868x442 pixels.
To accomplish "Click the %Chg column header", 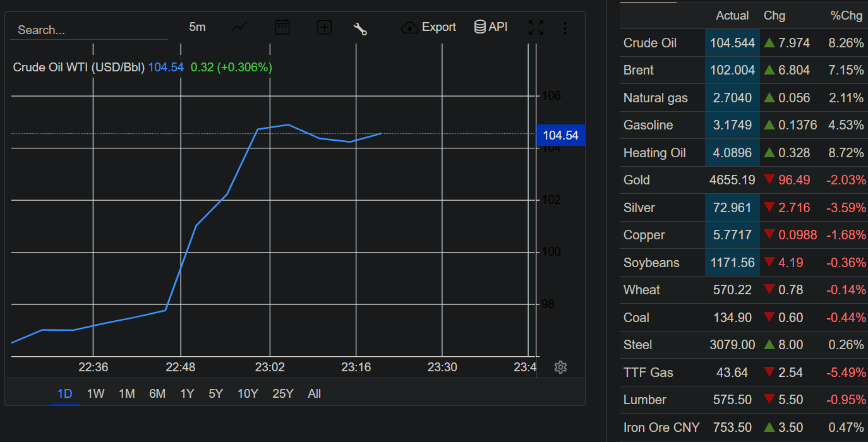I will [847, 16].
